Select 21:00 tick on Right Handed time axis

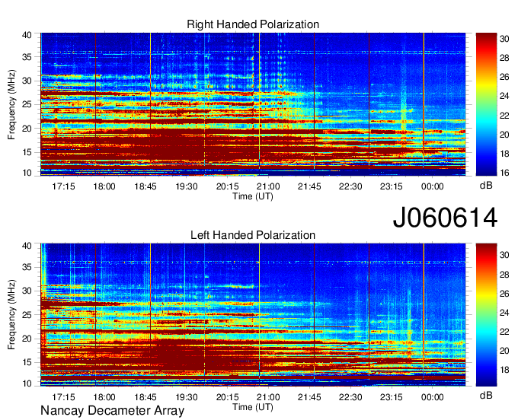click(268, 186)
